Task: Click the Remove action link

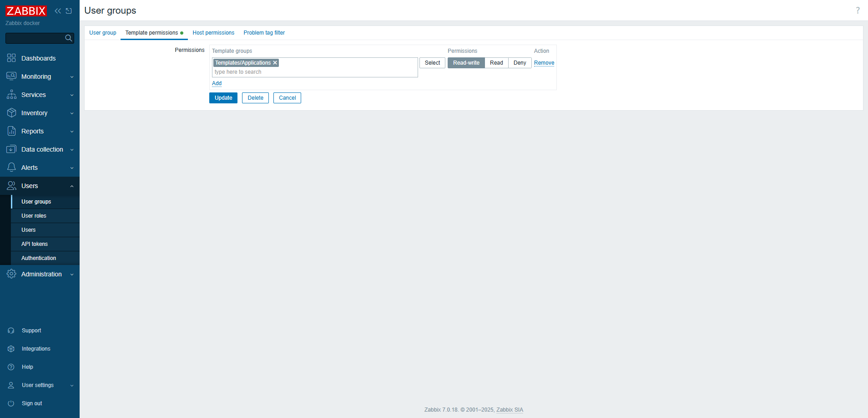Action: (x=544, y=63)
